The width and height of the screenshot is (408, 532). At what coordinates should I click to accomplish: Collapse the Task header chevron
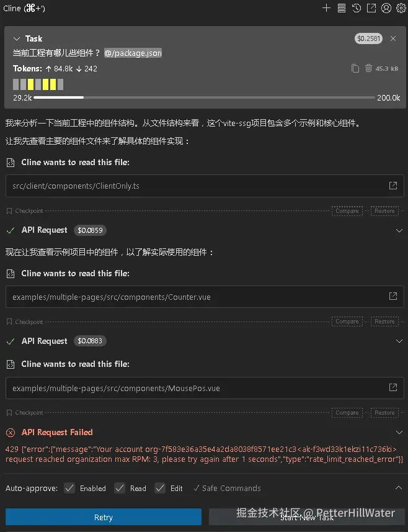coord(16,38)
